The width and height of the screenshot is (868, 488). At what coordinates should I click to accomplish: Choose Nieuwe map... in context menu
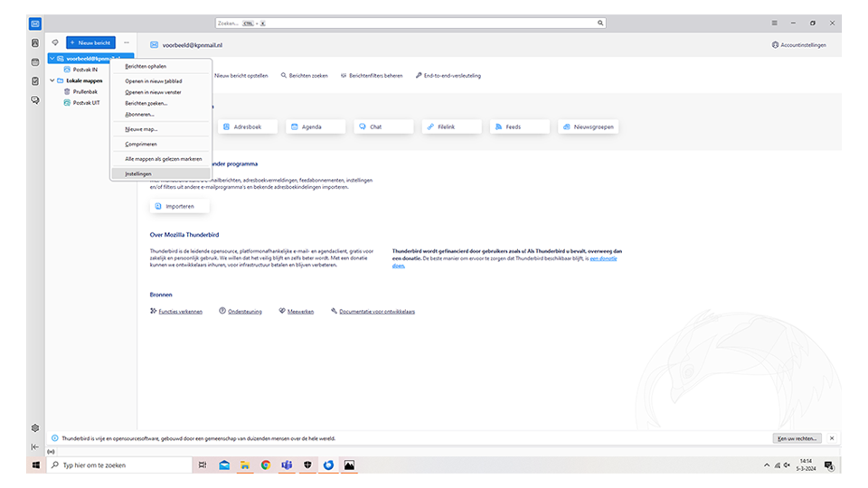click(x=161, y=129)
